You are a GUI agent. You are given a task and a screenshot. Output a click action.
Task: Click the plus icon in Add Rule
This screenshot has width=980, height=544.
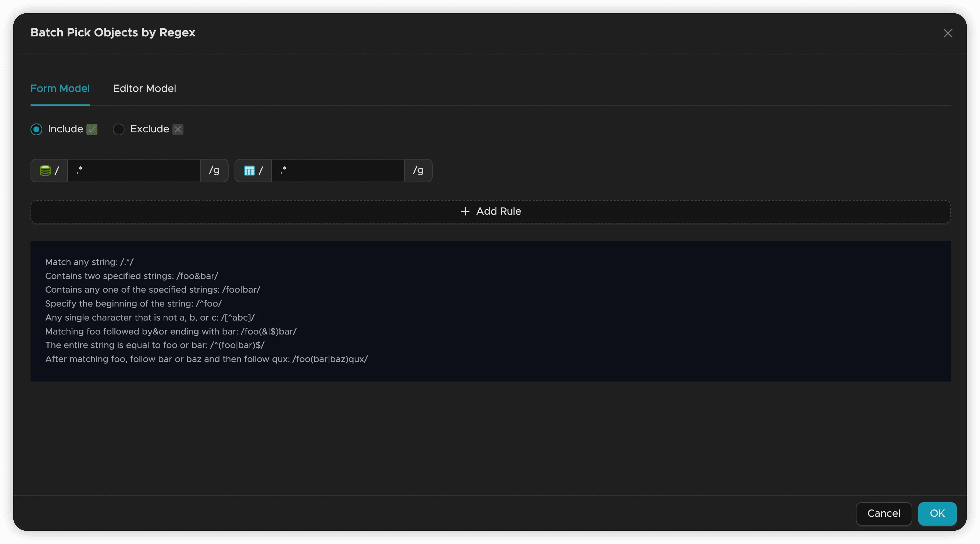coord(465,211)
